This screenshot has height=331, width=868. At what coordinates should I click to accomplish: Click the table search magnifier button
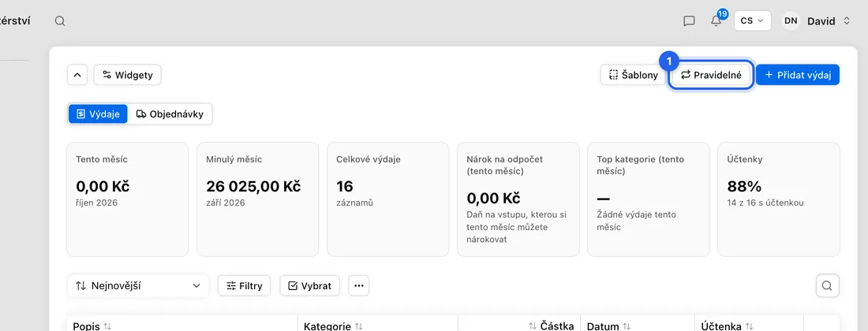[827, 286]
